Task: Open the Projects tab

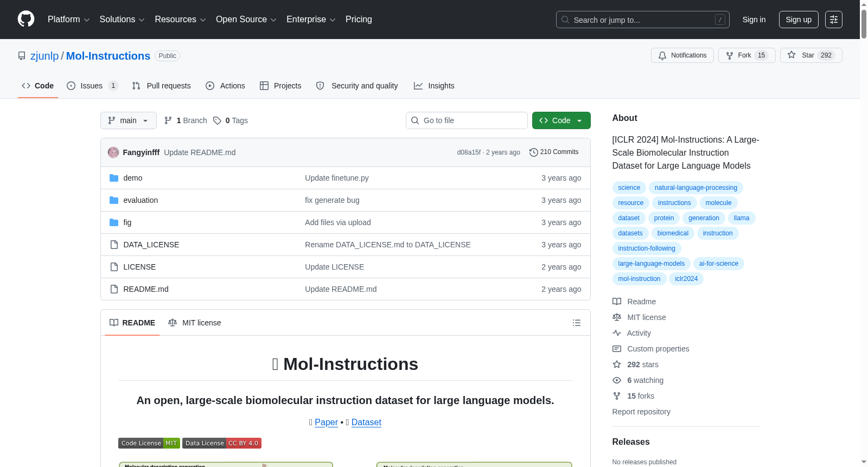Action: 280,86
